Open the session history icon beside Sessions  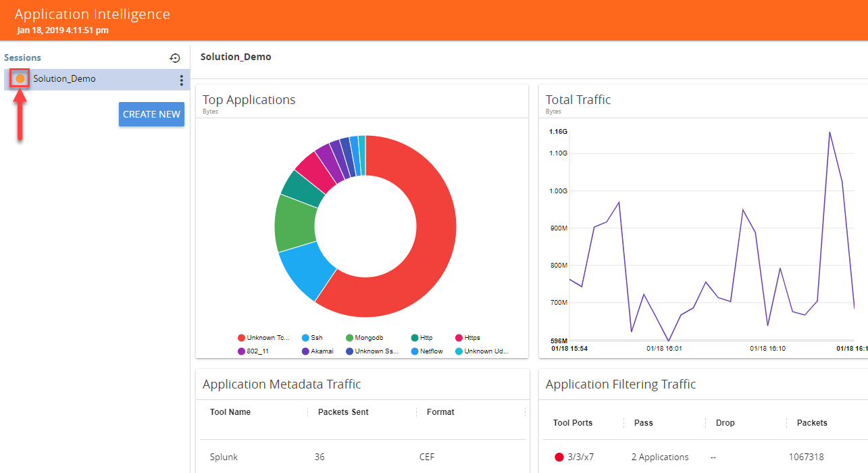click(x=175, y=58)
